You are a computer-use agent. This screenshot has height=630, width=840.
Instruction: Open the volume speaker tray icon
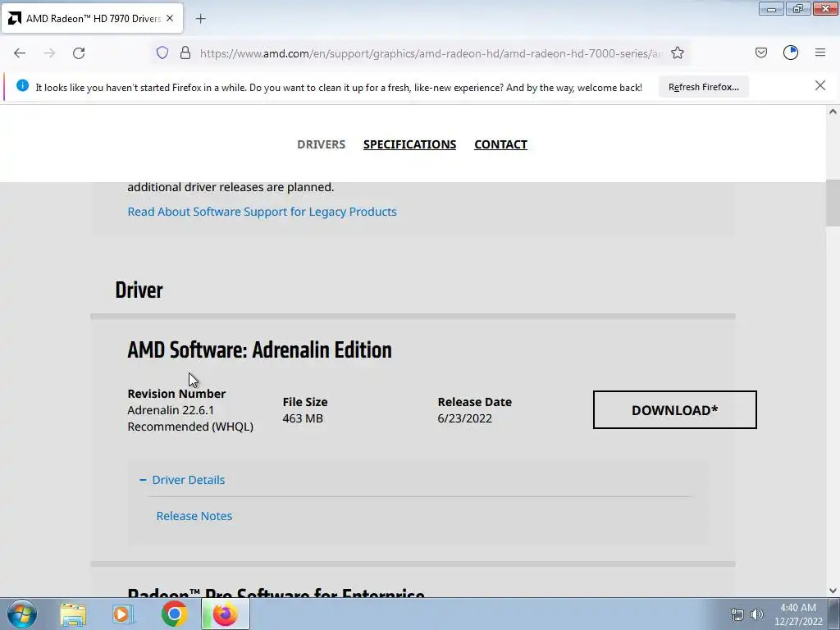757,614
